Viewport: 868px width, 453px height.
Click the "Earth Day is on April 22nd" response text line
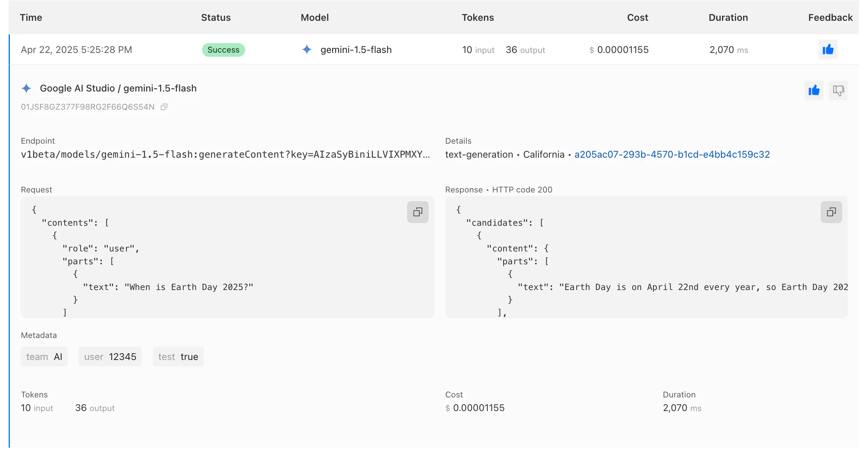pyautogui.click(x=683, y=287)
